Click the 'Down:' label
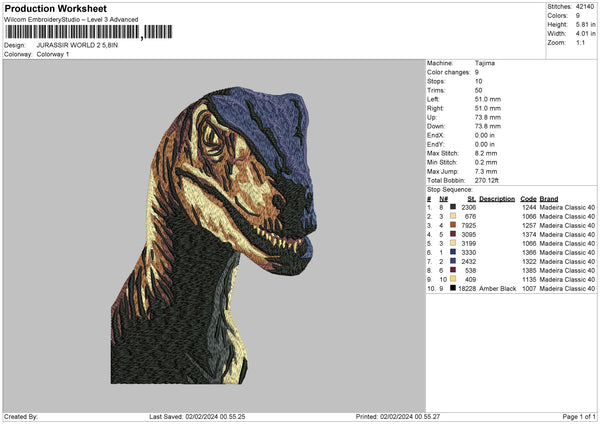 pos(435,126)
